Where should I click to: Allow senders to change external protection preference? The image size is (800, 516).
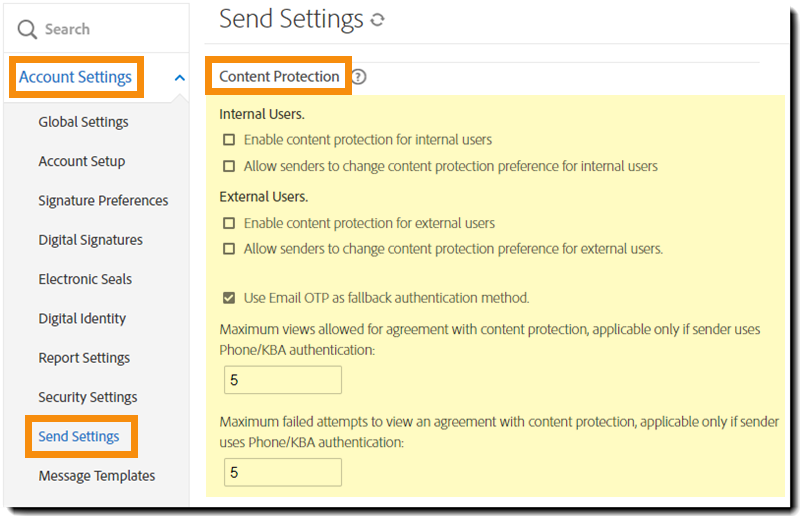(x=229, y=249)
